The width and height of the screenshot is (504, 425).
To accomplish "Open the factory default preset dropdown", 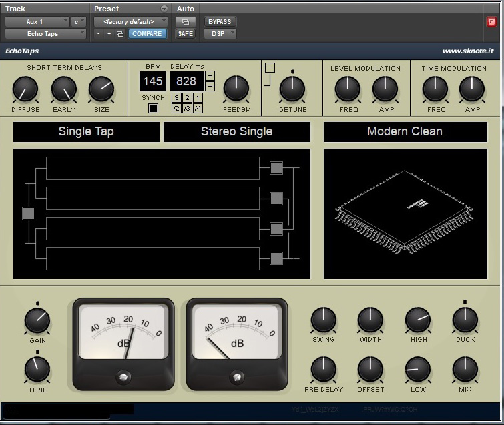I will [x=131, y=21].
